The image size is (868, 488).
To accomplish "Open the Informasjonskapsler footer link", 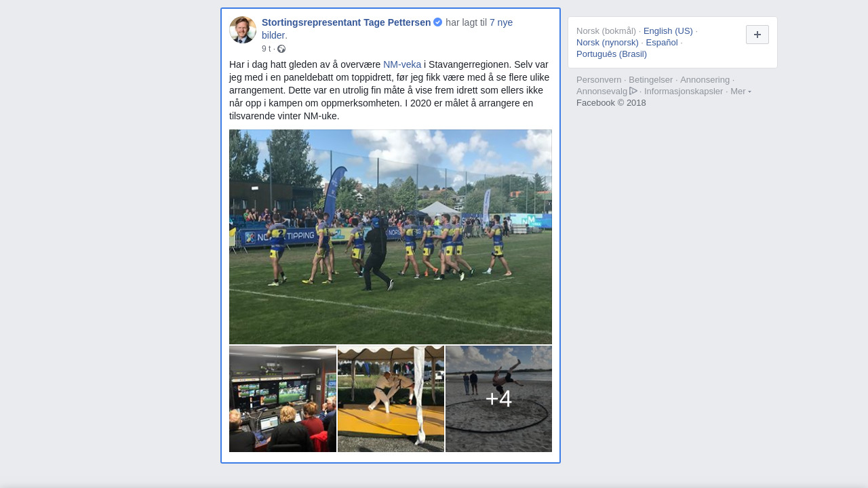I will pyautogui.click(x=684, y=91).
